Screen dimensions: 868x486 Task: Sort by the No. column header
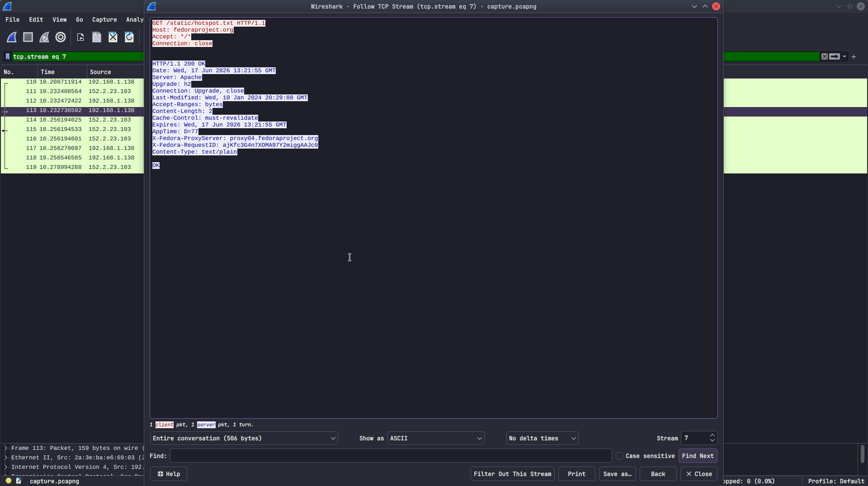click(x=19, y=72)
